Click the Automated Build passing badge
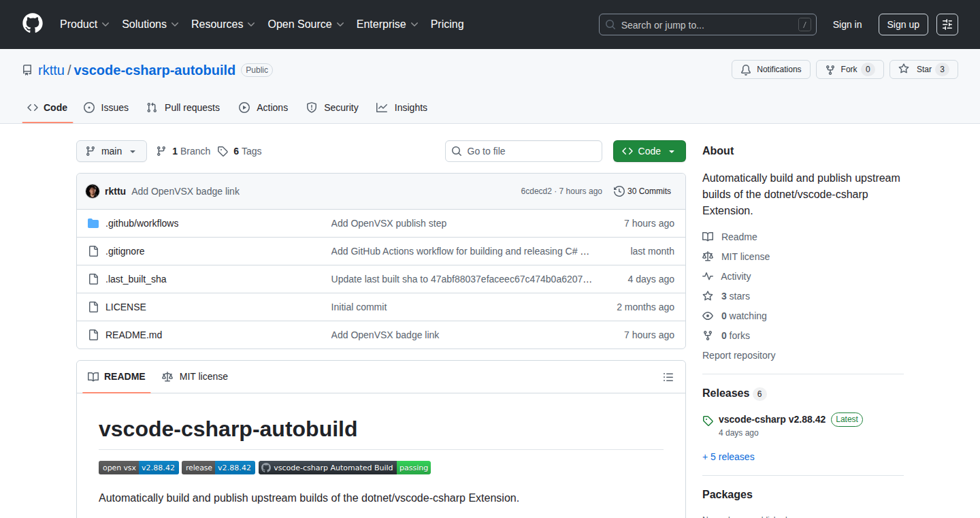This screenshot has width=980, height=518. click(344, 468)
